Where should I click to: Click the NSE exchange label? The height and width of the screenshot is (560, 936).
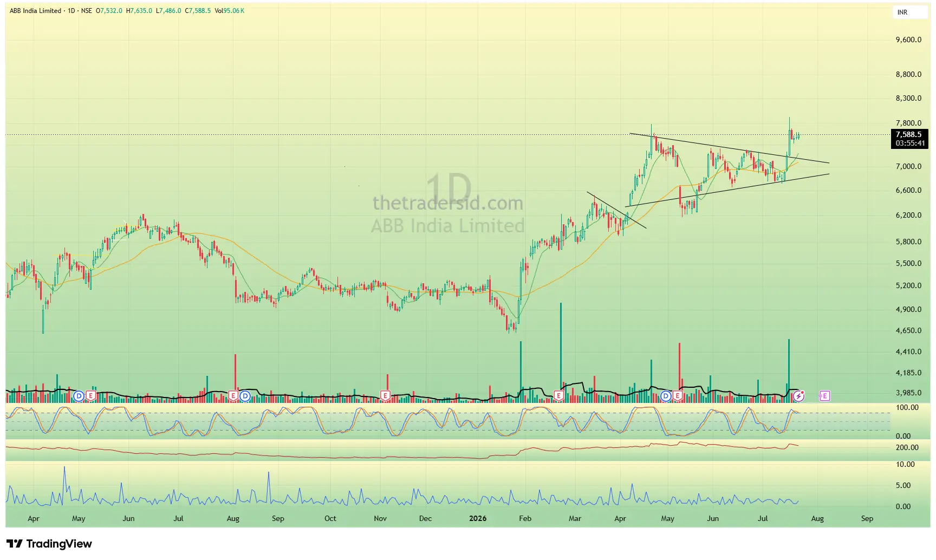[x=87, y=11]
